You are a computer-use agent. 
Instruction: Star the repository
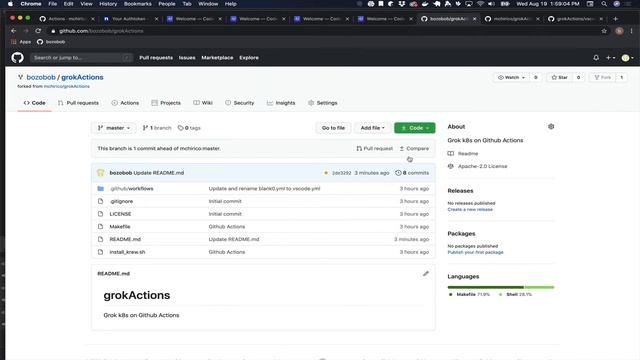560,77
